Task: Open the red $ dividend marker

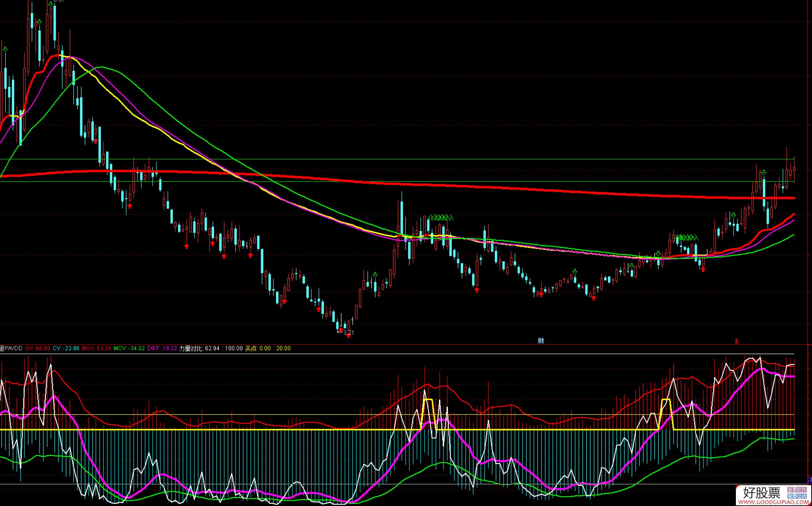Action: click(737, 342)
